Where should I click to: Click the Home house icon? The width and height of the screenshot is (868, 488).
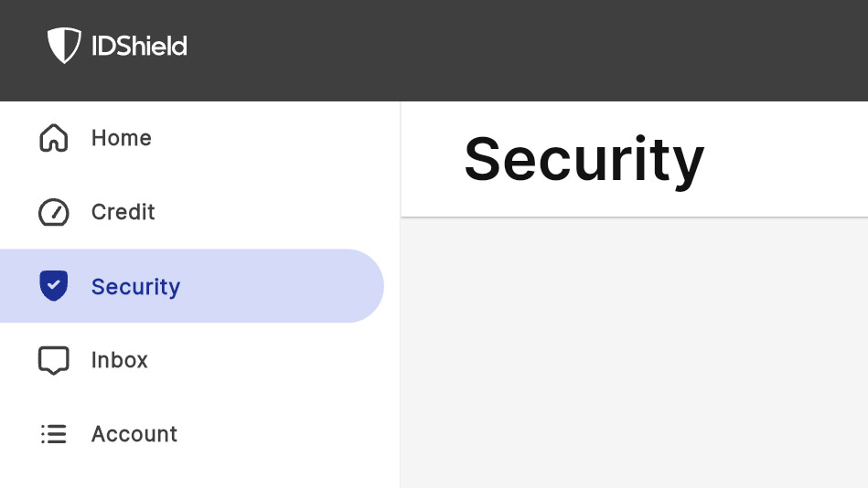pyautogui.click(x=54, y=138)
